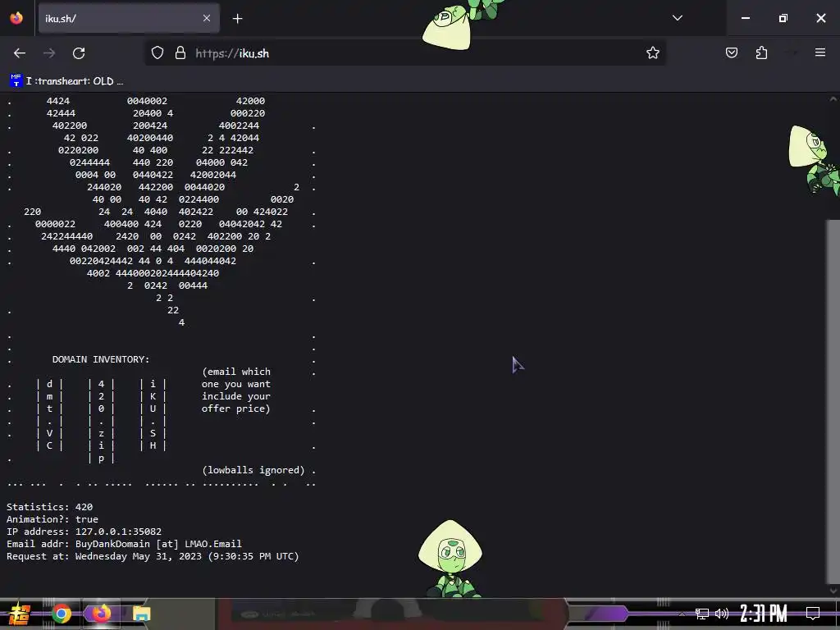Click the BuyDankDomain email address line

tap(125, 544)
